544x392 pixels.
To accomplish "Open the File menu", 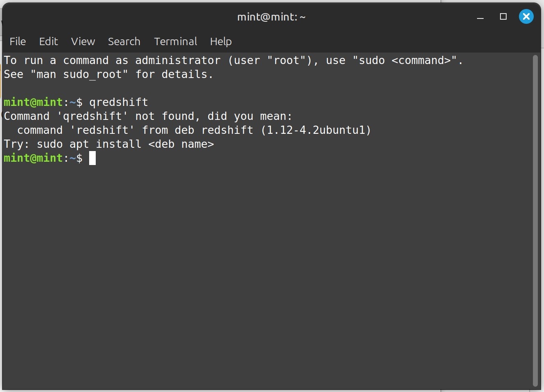I will click(18, 41).
